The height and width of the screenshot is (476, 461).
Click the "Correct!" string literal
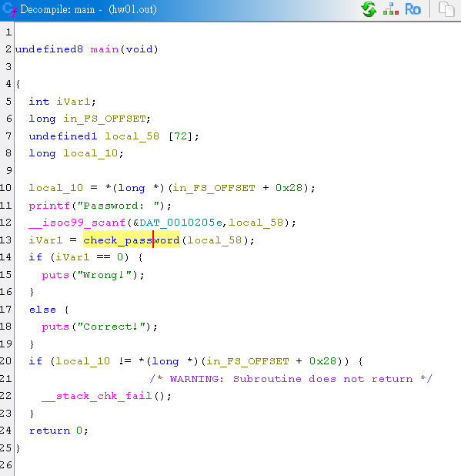(x=112, y=327)
